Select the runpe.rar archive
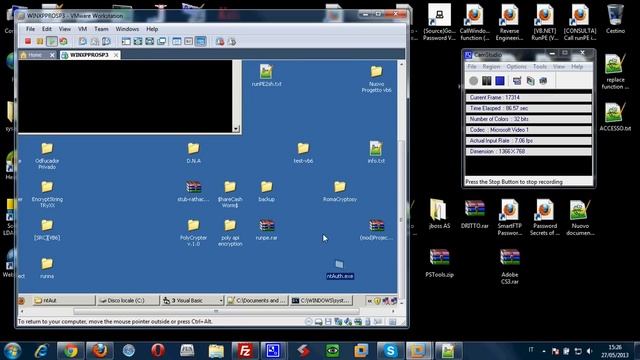Screen dimensions: 640x360 [x=267, y=229]
